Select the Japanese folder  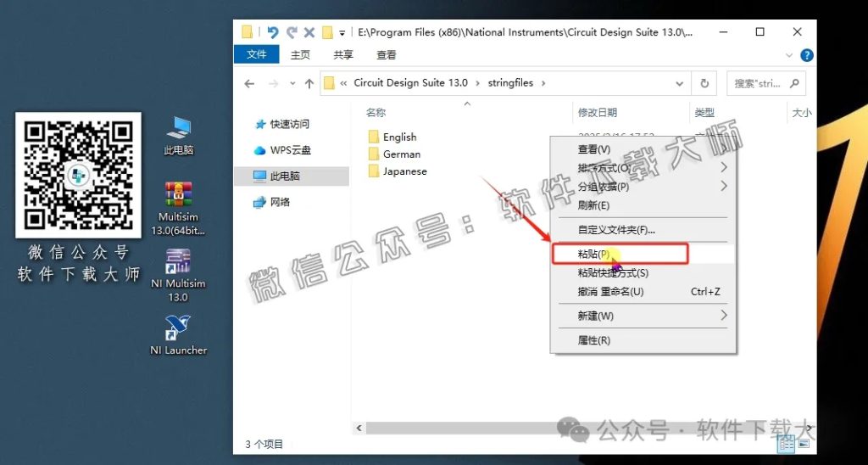pos(398,171)
